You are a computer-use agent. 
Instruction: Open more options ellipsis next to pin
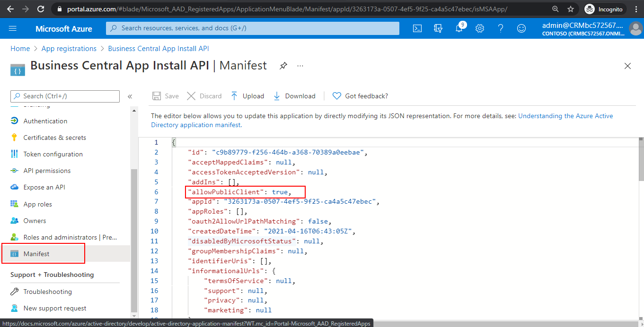coord(300,66)
